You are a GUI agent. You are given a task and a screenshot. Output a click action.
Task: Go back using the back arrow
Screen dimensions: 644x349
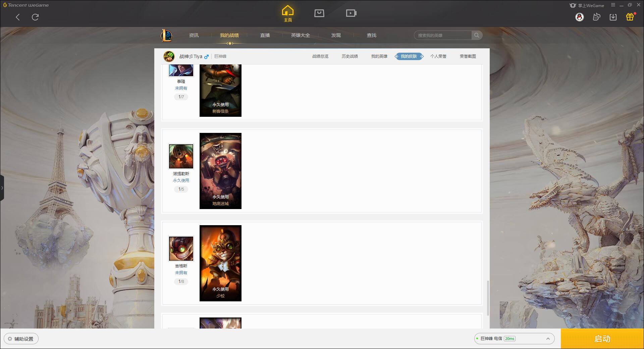point(18,17)
